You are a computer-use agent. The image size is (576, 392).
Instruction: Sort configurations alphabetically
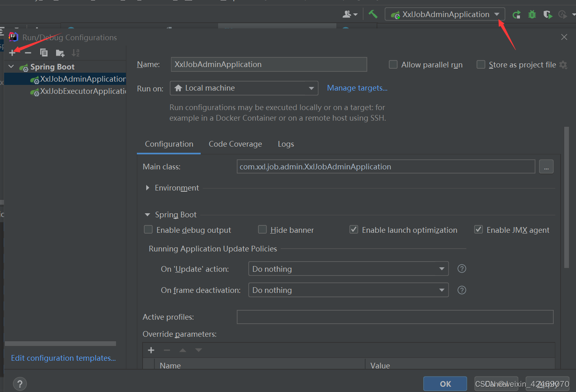pos(76,53)
